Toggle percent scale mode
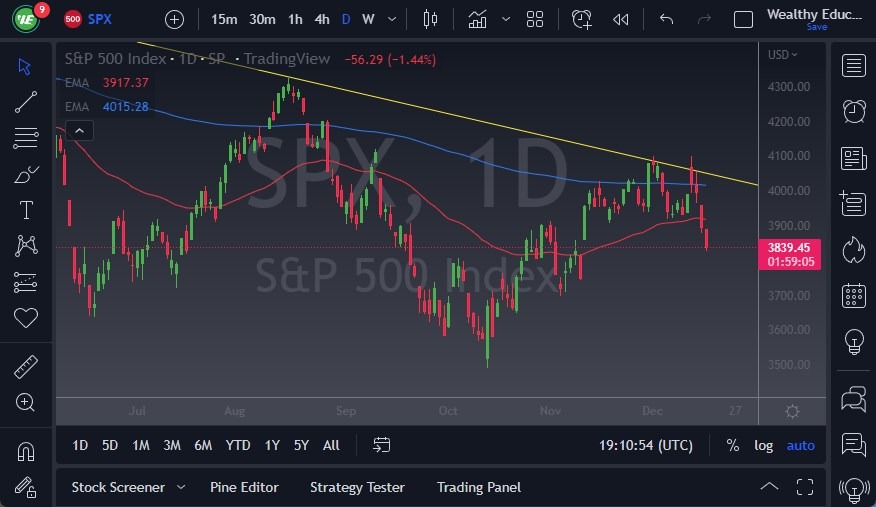Viewport: 876px width, 507px height. coord(733,445)
